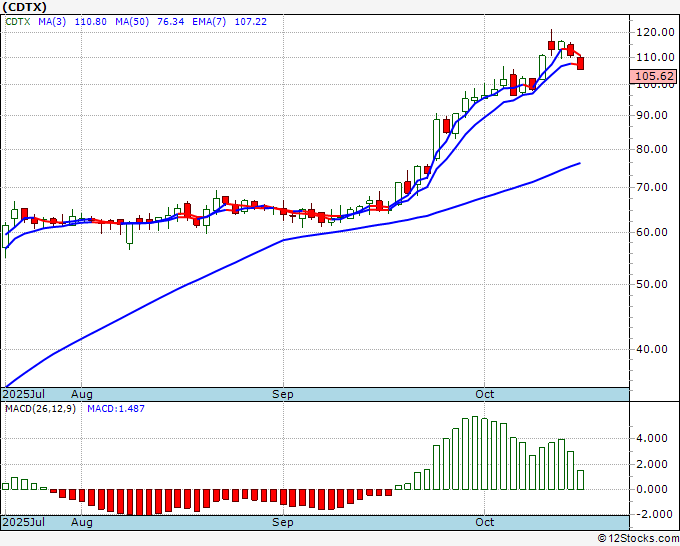Image resolution: width=680 pixels, height=546 pixels.
Task: Click Sep on MACD date axis
Action: (283, 522)
